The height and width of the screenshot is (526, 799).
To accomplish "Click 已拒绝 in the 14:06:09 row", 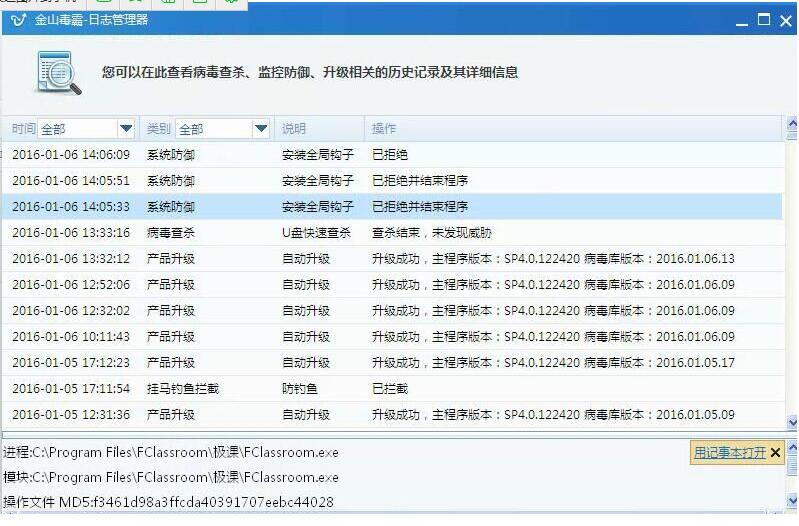I will click(390, 154).
